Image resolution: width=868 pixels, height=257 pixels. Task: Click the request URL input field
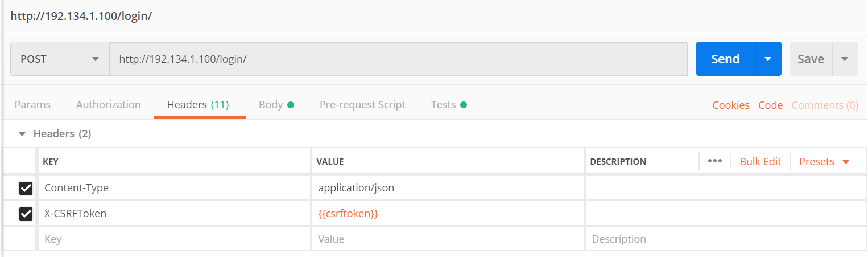(x=398, y=59)
